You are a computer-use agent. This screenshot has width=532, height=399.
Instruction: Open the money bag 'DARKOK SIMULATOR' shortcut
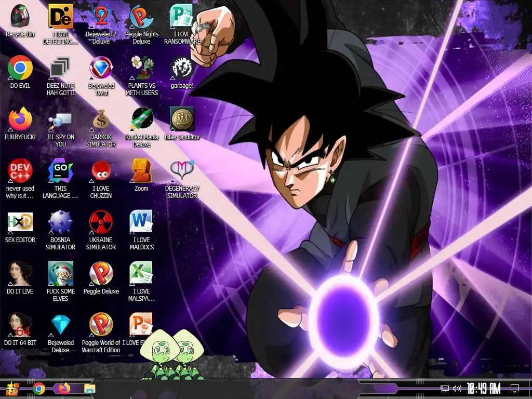(101, 127)
